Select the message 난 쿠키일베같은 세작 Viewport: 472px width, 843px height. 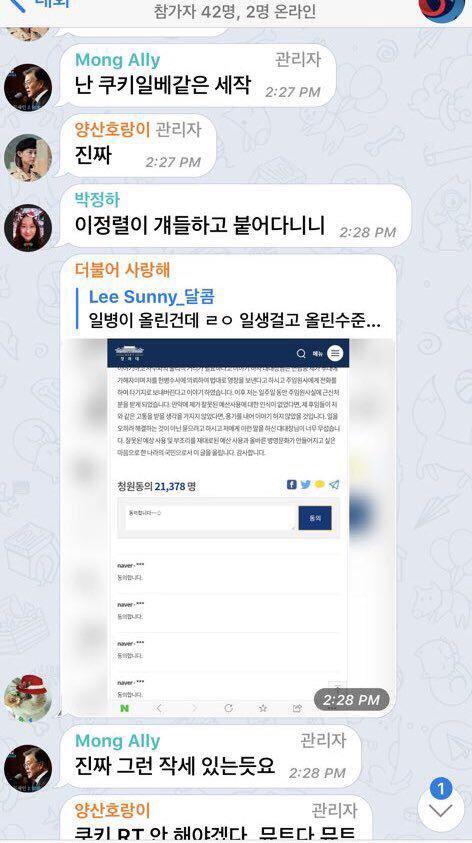[x=163, y=85]
